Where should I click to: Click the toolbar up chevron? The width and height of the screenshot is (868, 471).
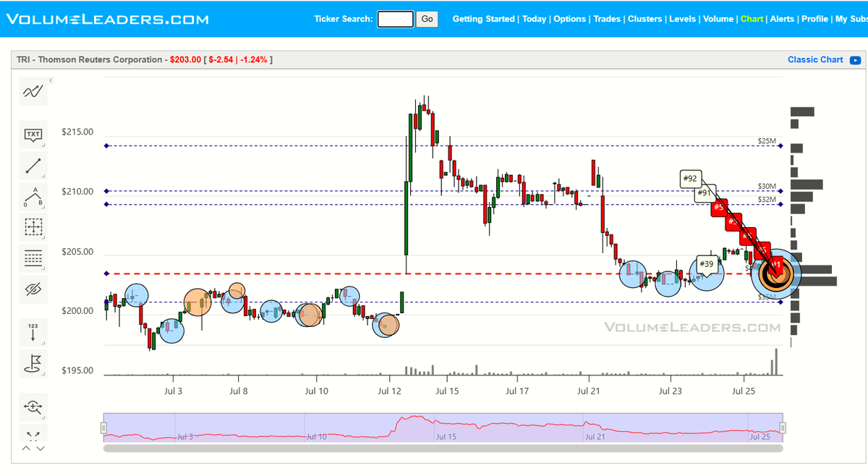pyautogui.click(x=26, y=449)
